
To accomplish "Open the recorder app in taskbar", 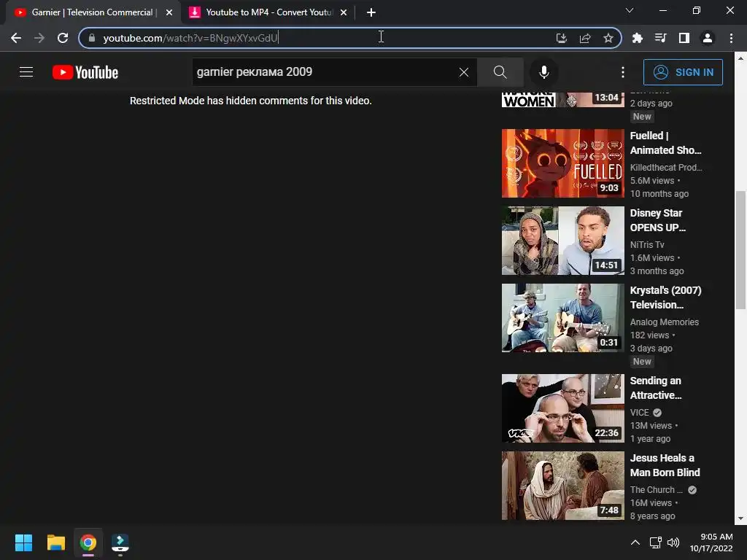I will pyautogui.click(x=120, y=542).
